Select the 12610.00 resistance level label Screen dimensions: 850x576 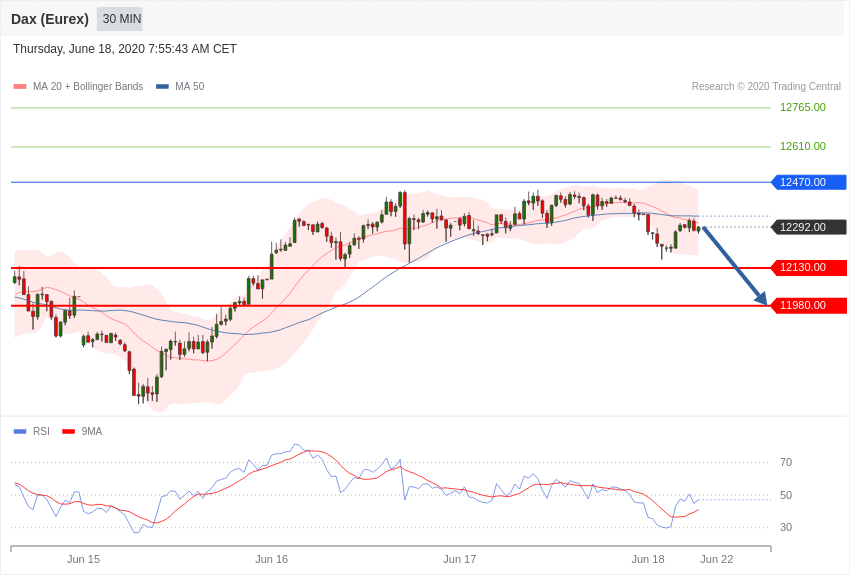tap(802, 146)
